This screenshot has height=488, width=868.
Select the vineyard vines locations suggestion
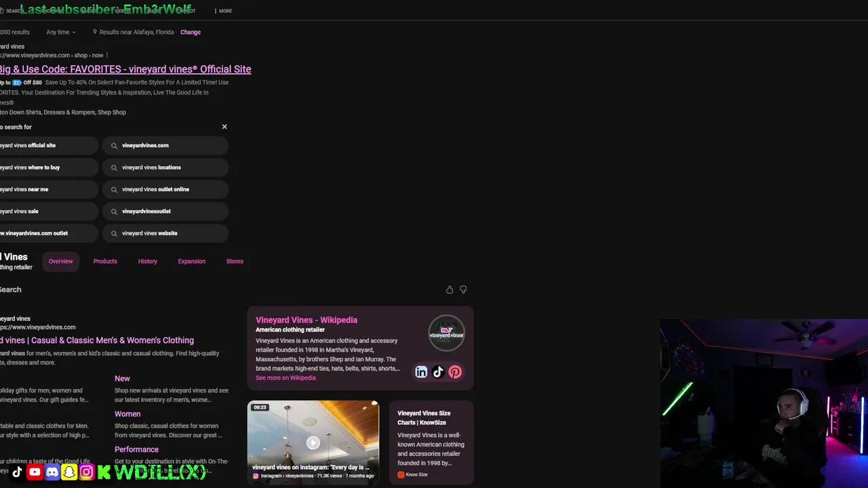point(165,167)
